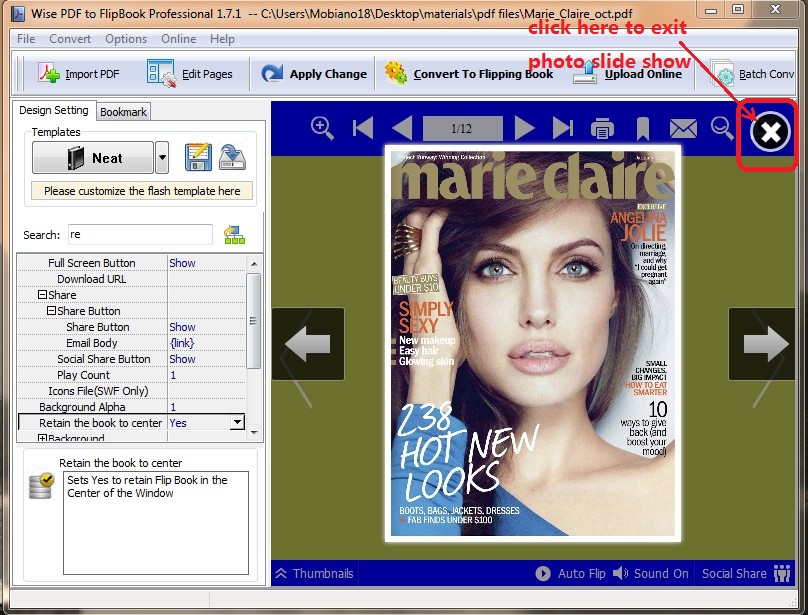Jump to last page icon
This screenshot has width=808, height=615.
pyautogui.click(x=563, y=128)
